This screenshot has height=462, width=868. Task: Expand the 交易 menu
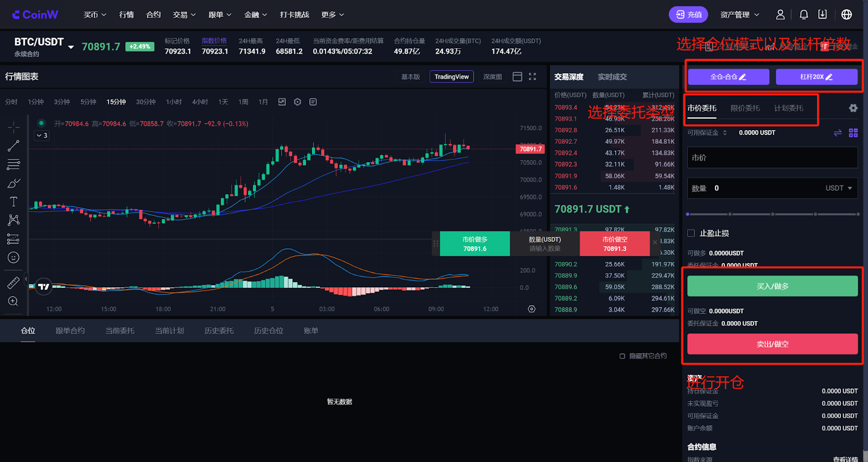(184, 15)
